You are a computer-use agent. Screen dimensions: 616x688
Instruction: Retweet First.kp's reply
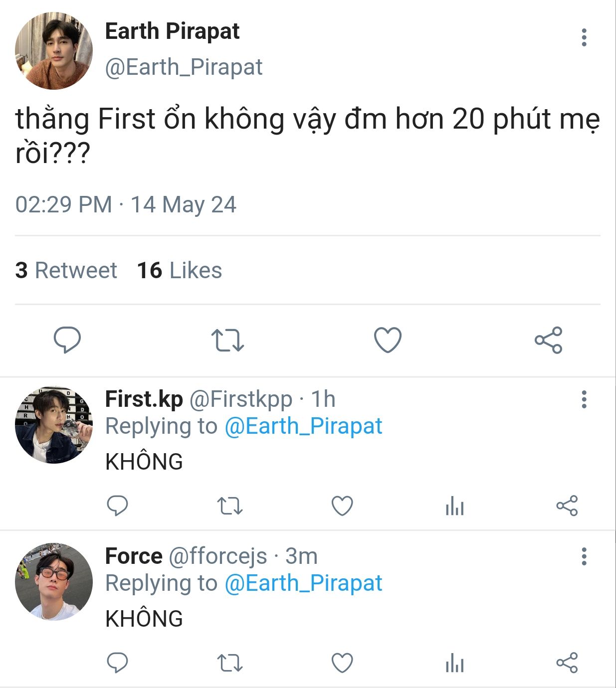point(230,506)
